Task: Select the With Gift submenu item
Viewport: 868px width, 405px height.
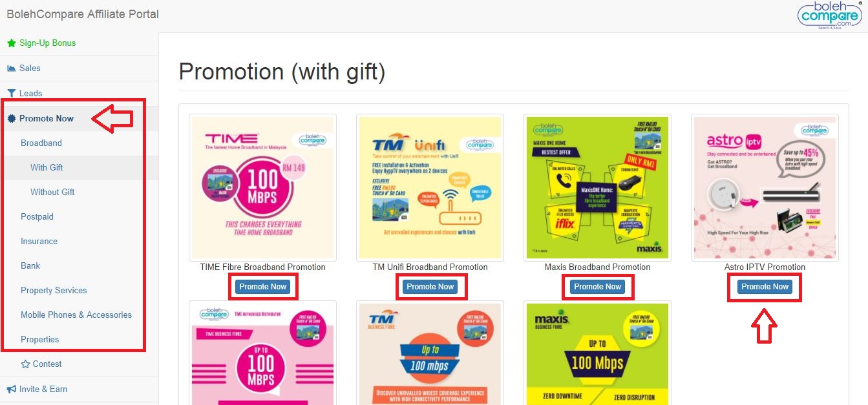Action: coord(47,167)
